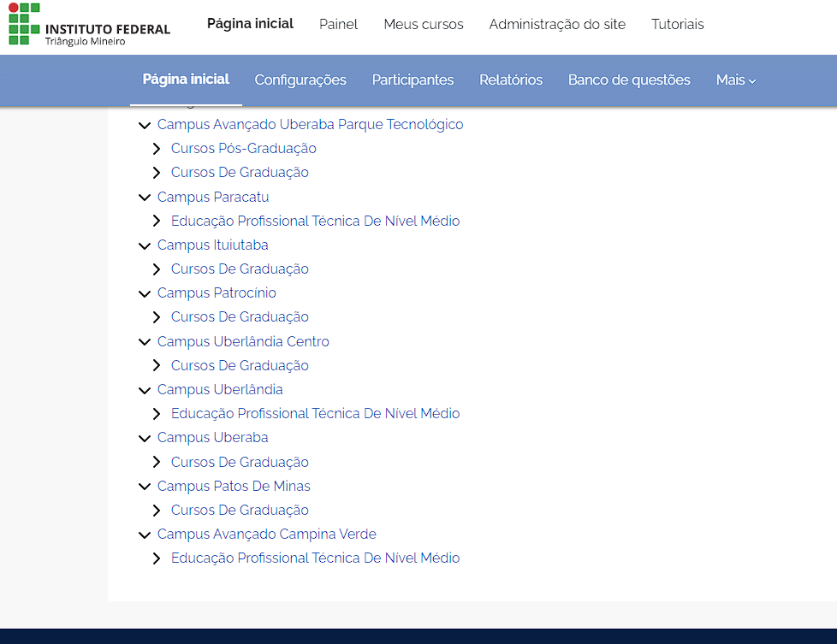This screenshot has width=837, height=644.
Task: Collapse the Campus Ituiutaba chevron
Action: pos(144,245)
